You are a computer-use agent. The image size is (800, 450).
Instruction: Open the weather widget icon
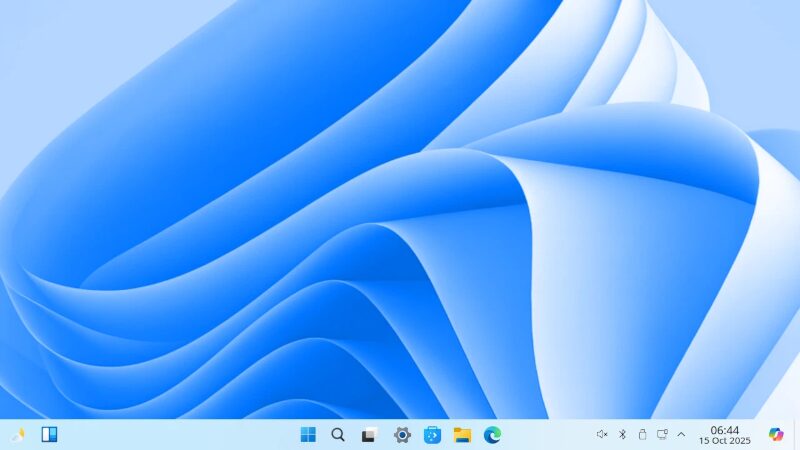coord(18,435)
